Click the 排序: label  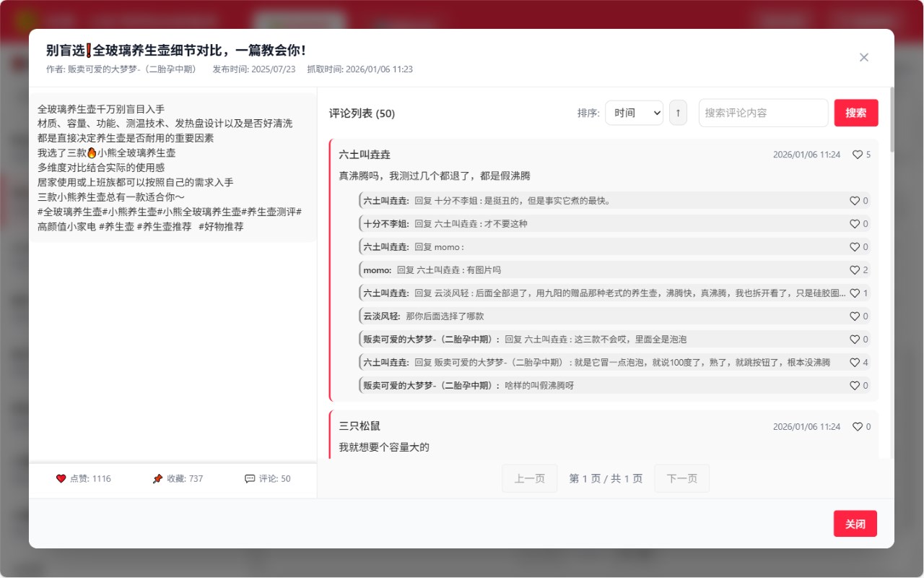pos(588,113)
